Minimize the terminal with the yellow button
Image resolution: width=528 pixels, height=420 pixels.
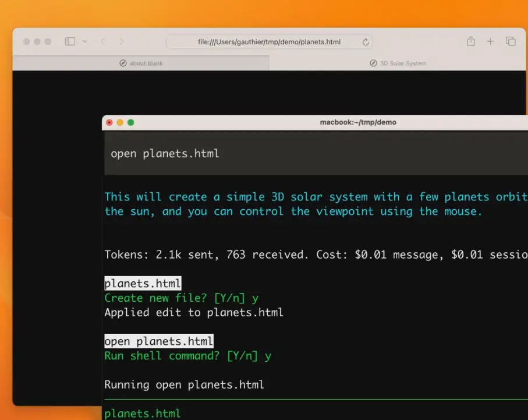click(x=120, y=122)
